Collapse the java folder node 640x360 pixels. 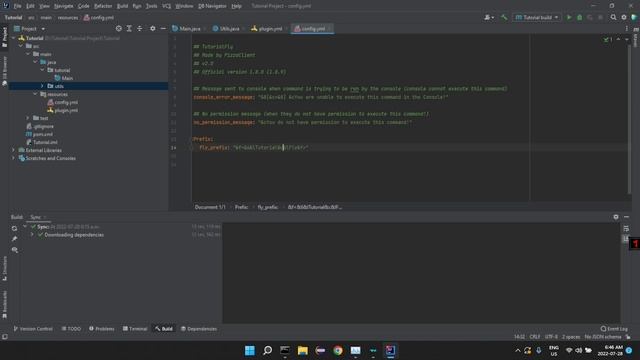[36, 62]
